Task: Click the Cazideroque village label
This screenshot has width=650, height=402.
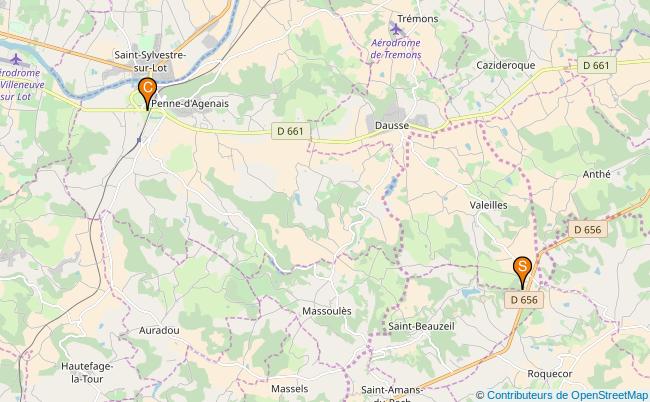Action: (x=505, y=65)
